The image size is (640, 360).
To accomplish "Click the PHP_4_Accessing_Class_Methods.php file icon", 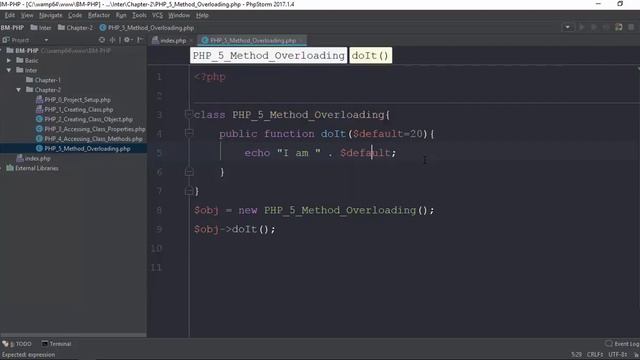I will coord(39,139).
